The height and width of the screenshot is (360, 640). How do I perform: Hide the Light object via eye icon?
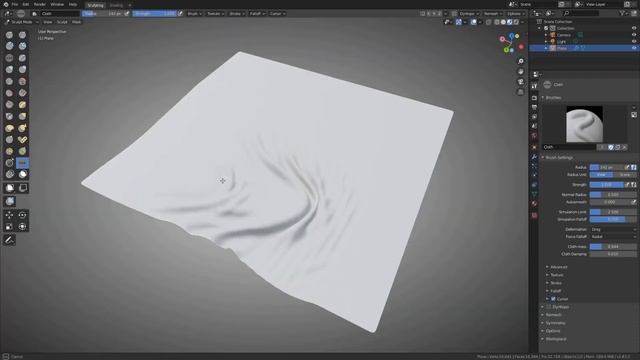click(x=634, y=41)
